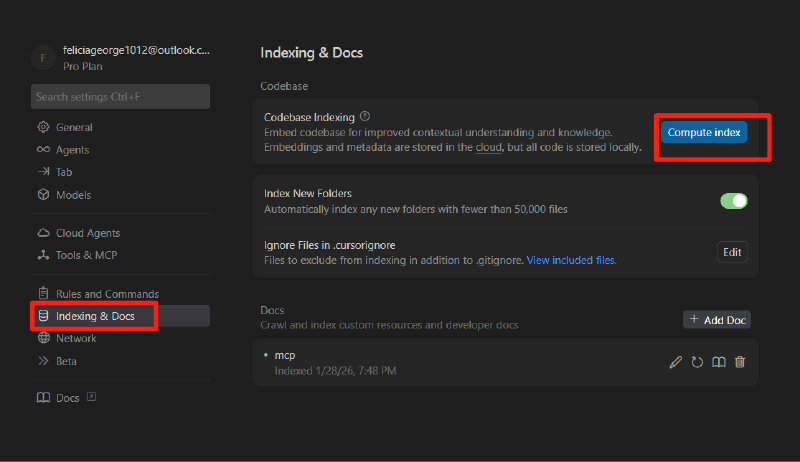Click the user avatar icon
The width and height of the screenshot is (800, 462).
pyautogui.click(x=42, y=57)
